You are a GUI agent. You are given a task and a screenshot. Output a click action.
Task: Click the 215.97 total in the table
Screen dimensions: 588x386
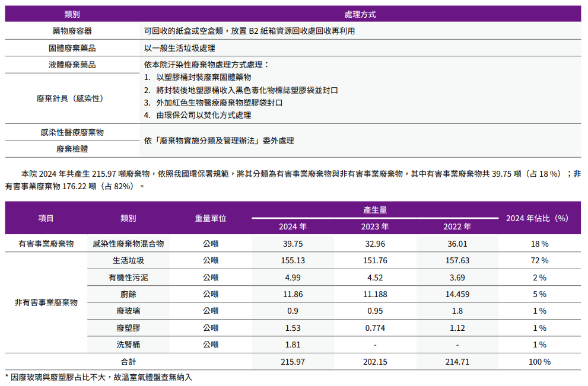[293, 362]
